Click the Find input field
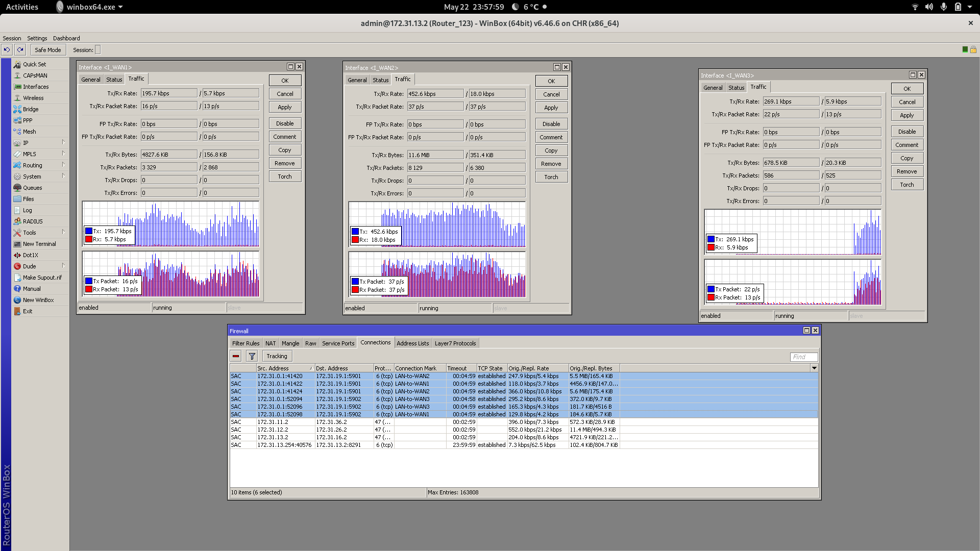The width and height of the screenshot is (980, 551). [803, 357]
